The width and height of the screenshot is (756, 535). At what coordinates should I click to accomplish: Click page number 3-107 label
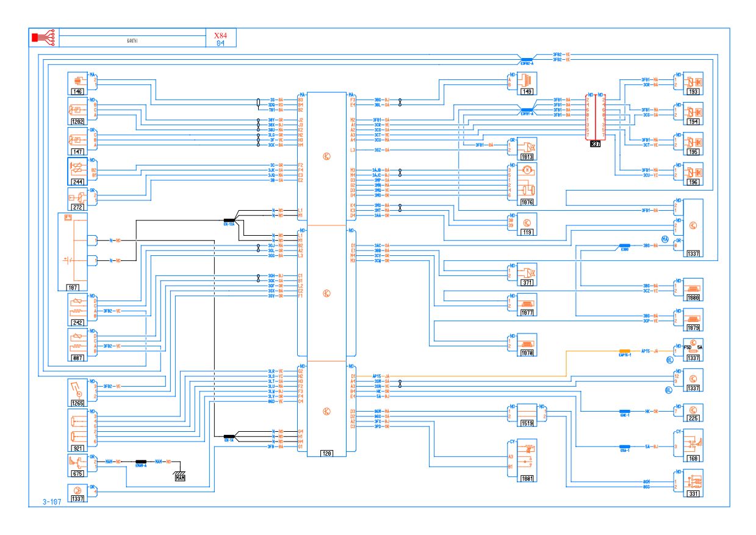(x=52, y=502)
